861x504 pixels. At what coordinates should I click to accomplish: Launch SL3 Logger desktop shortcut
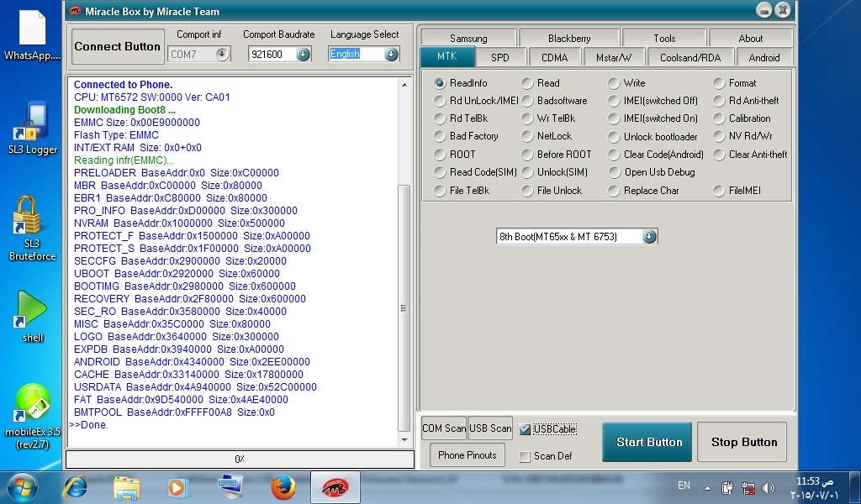tap(32, 128)
